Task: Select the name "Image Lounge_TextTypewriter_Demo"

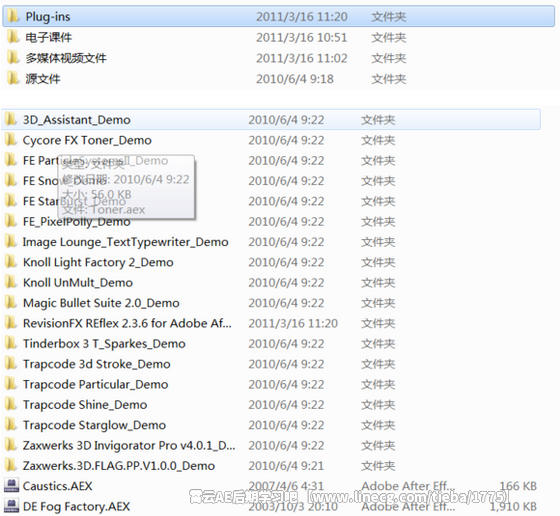Action: pos(125,242)
